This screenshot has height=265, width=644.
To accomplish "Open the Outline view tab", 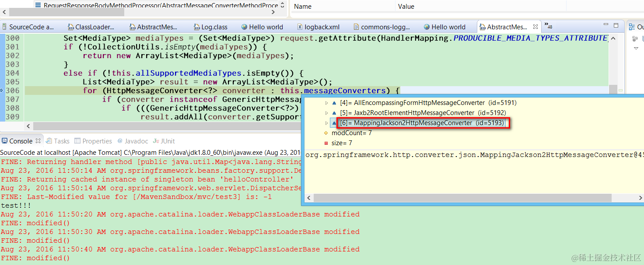I will (x=637, y=27).
